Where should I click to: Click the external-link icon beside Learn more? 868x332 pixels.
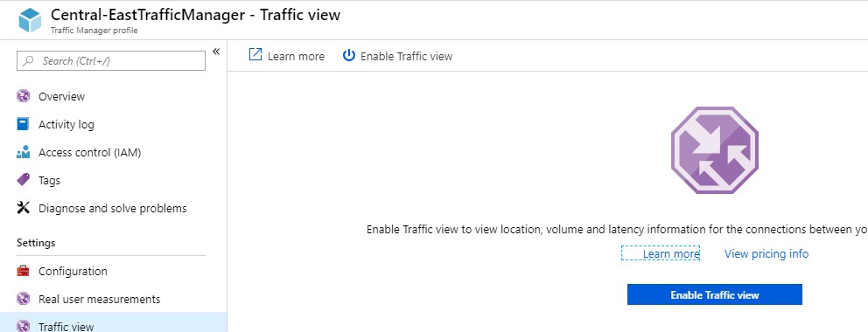pyautogui.click(x=255, y=55)
